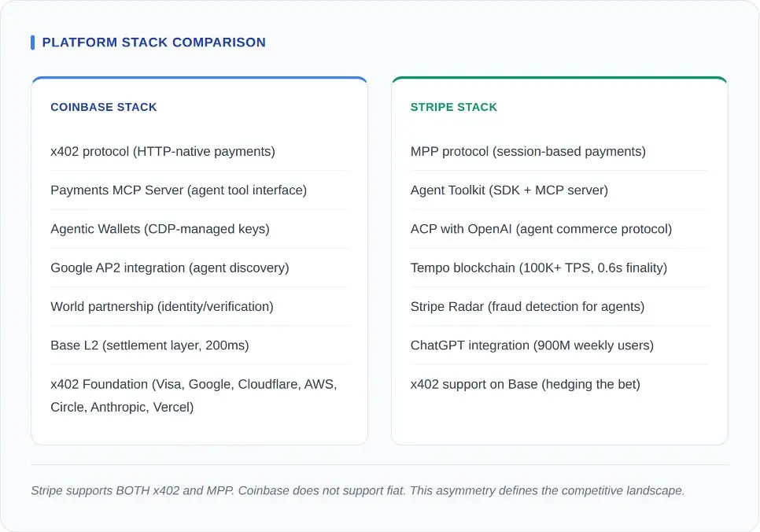760x532 pixels.
Task: Select the World partnership row
Action: coord(162,306)
